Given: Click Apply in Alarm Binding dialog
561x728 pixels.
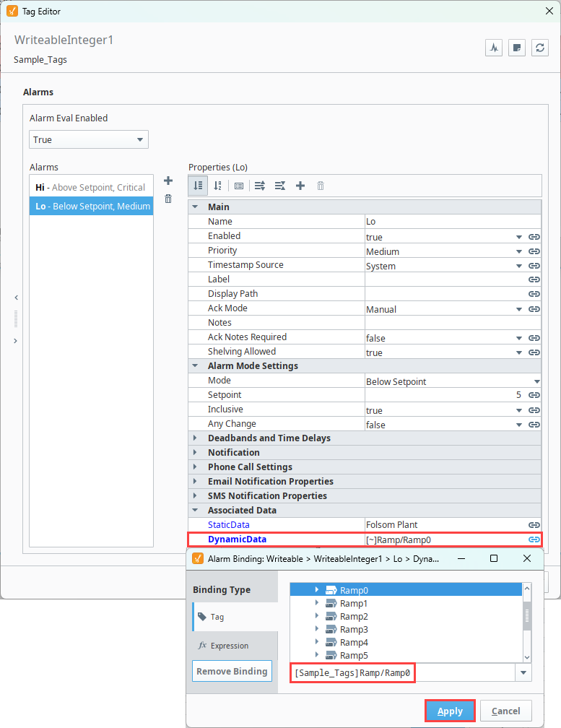Looking at the screenshot, I should 450,711.
